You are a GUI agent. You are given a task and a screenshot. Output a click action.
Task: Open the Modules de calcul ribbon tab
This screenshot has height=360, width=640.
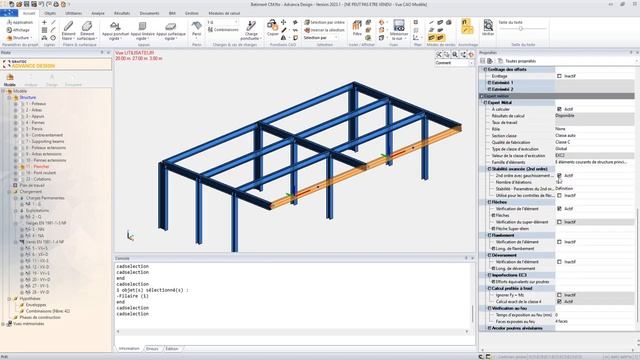coord(224,13)
